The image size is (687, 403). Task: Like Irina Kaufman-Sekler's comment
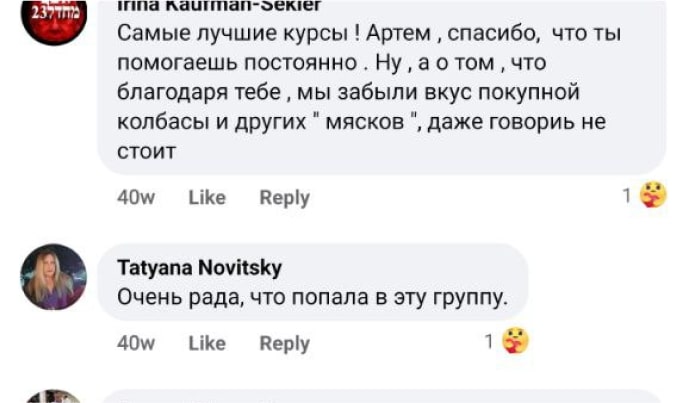pyautogui.click(x=207, y=198)
